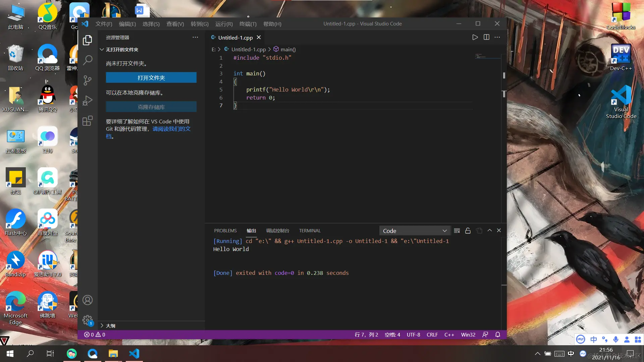
Task: Open the 运行(R) menu
Action: click(224, 24)
